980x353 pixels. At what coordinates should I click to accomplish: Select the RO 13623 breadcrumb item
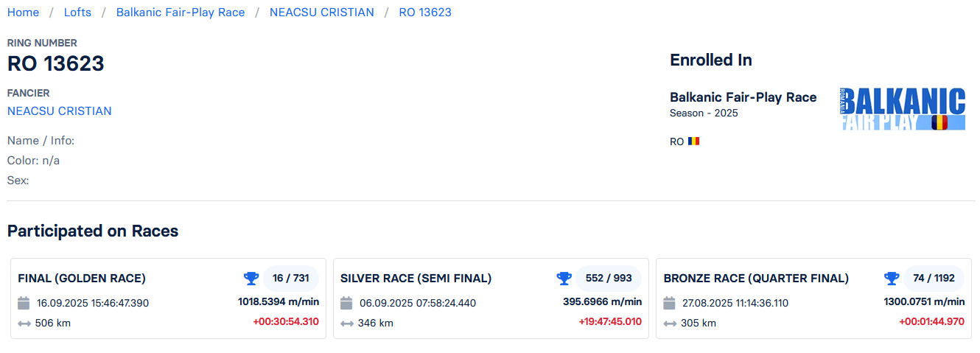(x=425, y=13)
